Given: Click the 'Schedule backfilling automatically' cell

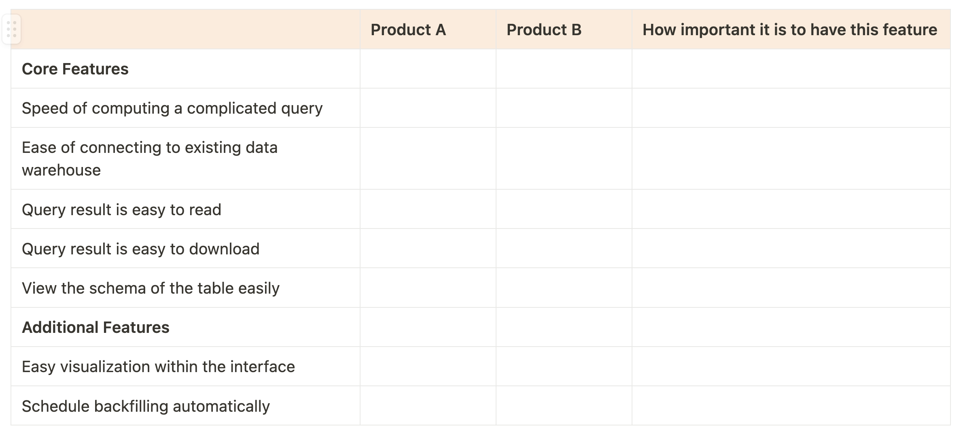Looking at the screenshot, I should pyautogui.click(x=146, y=406).
